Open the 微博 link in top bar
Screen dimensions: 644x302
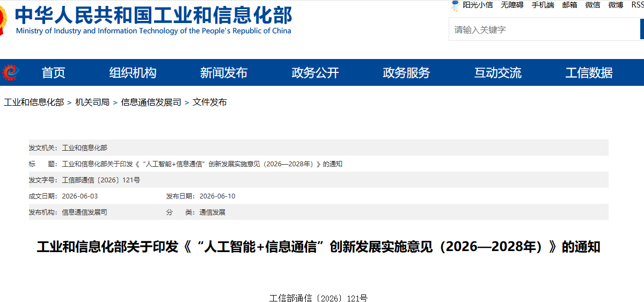[x=616, y=5]
